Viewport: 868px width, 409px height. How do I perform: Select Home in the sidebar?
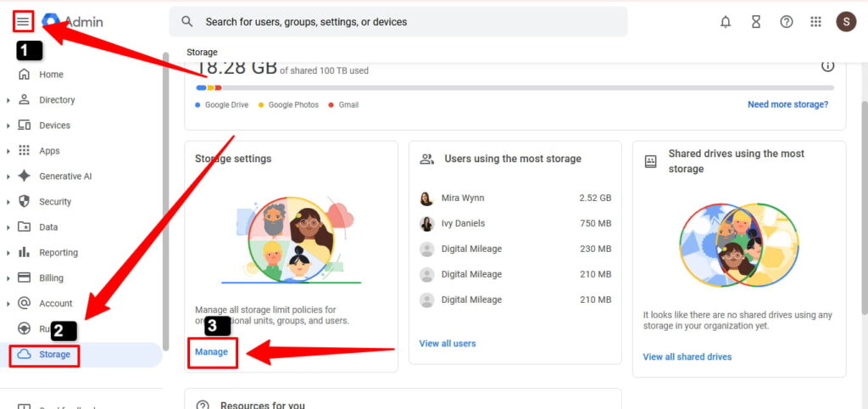coord(51,75)
